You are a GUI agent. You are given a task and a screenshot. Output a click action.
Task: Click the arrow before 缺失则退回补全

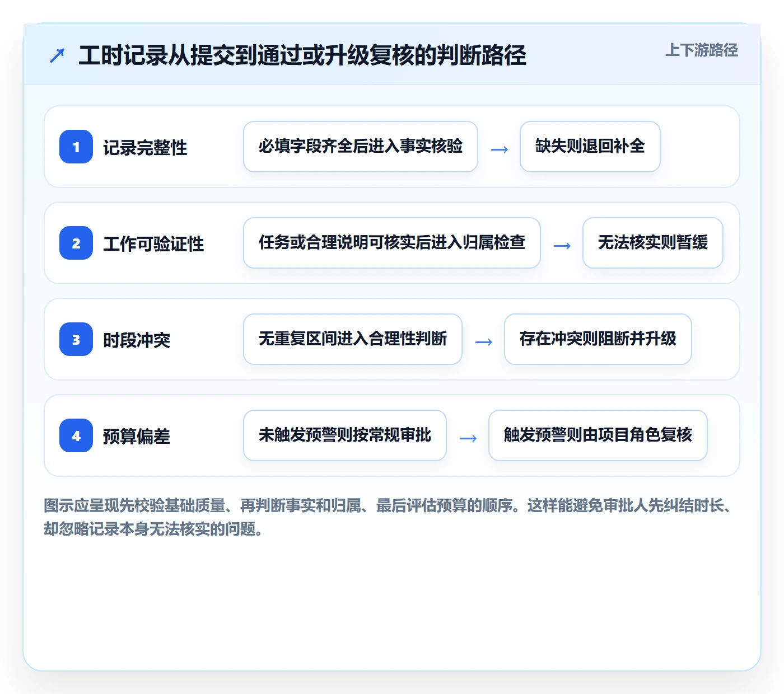[500, 149]
